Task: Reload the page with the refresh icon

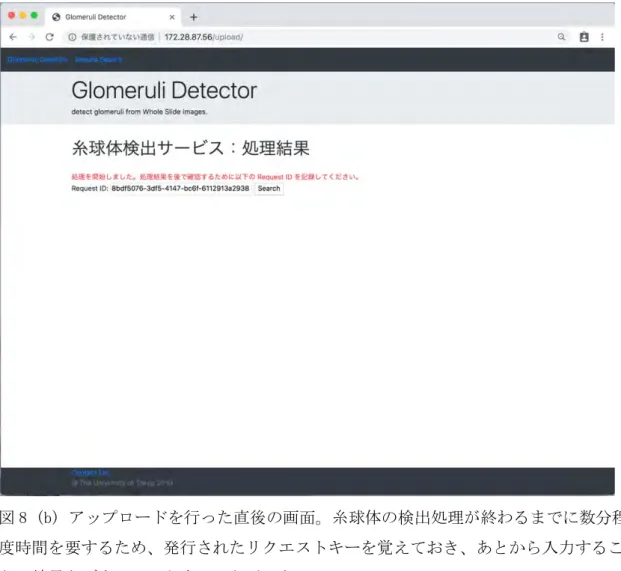Action: pos(50,37)
